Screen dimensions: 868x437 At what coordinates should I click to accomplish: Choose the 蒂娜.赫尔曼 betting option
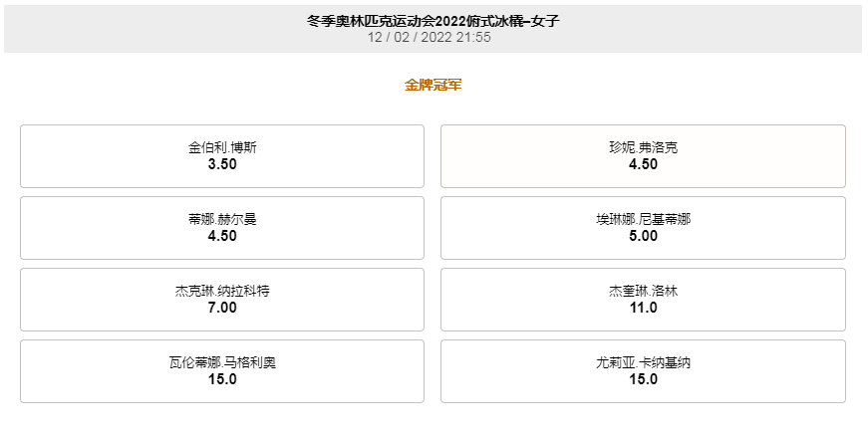coord(222,228)
